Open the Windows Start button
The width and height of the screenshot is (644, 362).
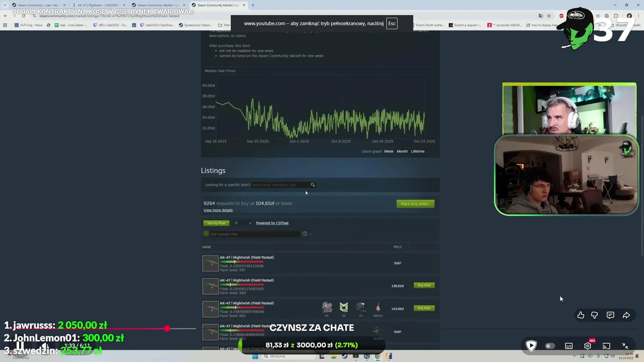pos(255,356)
